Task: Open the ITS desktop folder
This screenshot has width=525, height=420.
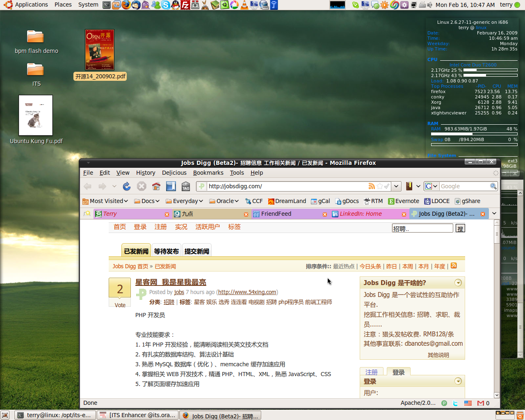Action: tap(36, 75)
